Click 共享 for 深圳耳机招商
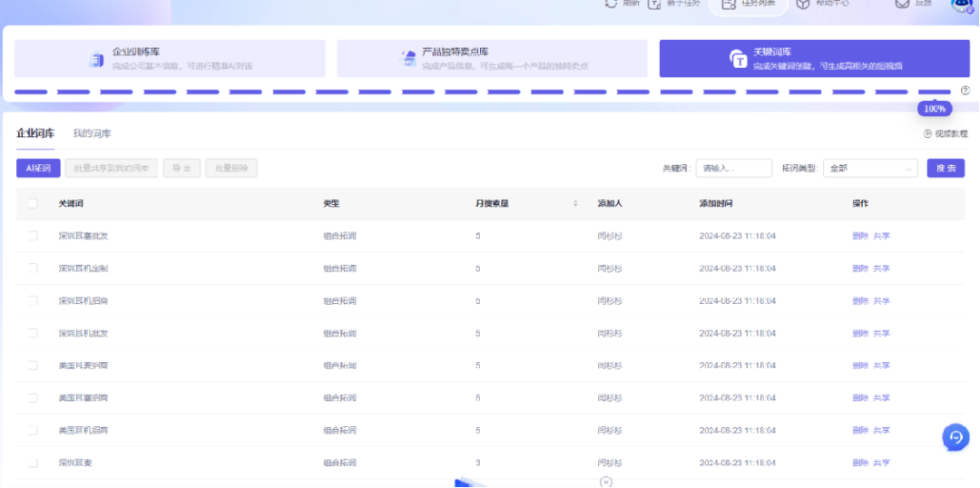This screenshot has width=980, height=488. click(881, 301)
